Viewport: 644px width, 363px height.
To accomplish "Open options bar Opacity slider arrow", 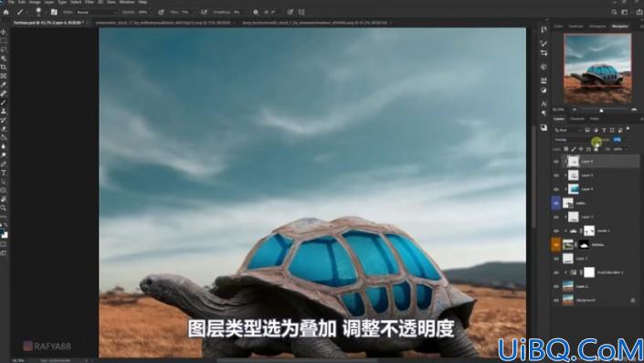I will tap(152, 12).
